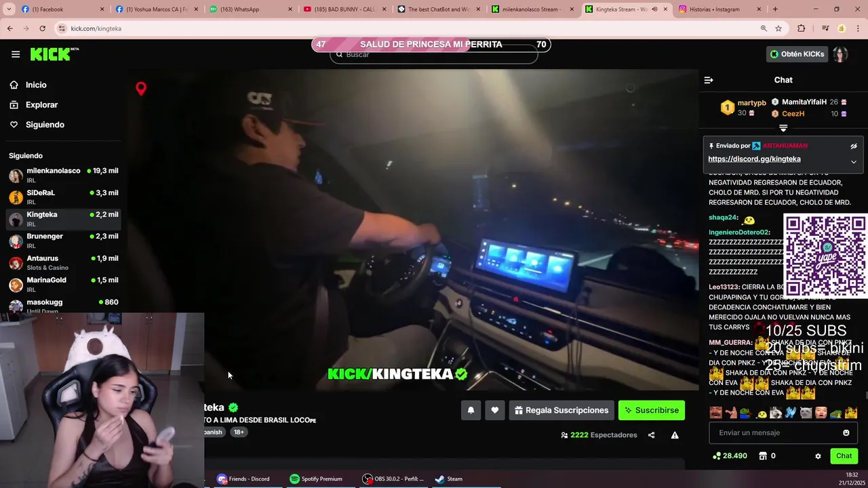Open the chat shop icon
868x488 pixels.
763,456
